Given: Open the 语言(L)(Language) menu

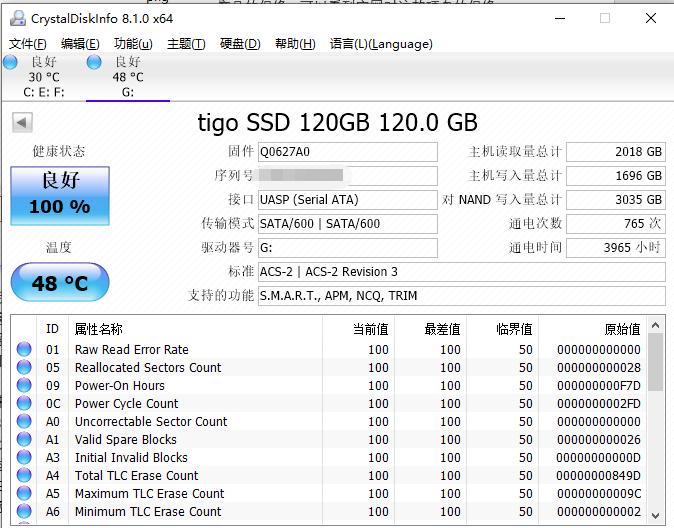Looking at the screenshot, I should click(381, 44).
